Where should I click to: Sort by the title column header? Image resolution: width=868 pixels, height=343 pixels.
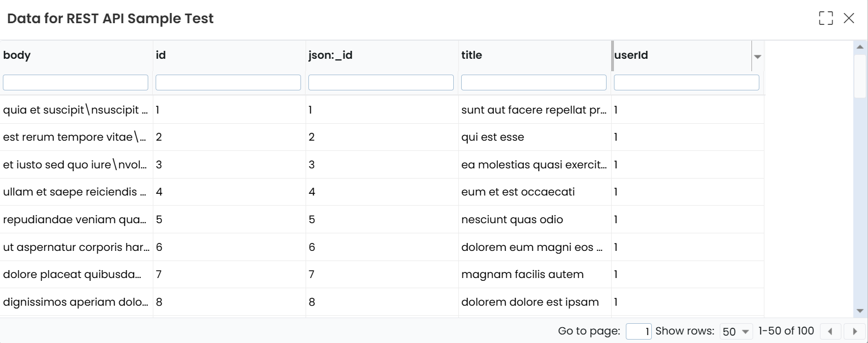coord(535,55)
